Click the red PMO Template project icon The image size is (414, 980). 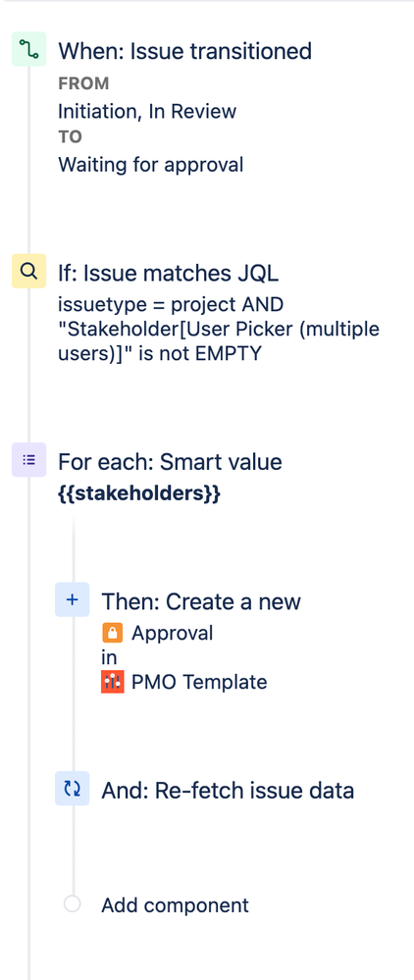coord(111,682)
